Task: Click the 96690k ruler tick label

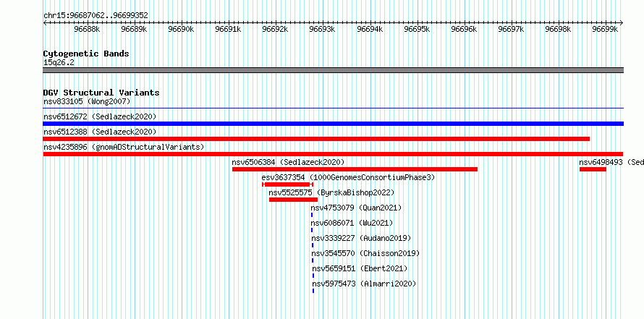Action: (x=181, y=29)
